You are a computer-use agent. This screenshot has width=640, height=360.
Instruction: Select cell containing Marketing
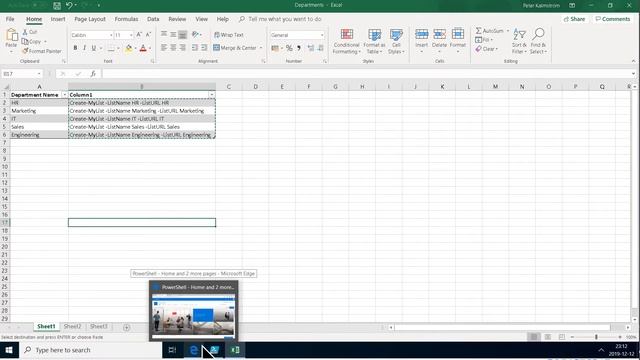point(39,111)
